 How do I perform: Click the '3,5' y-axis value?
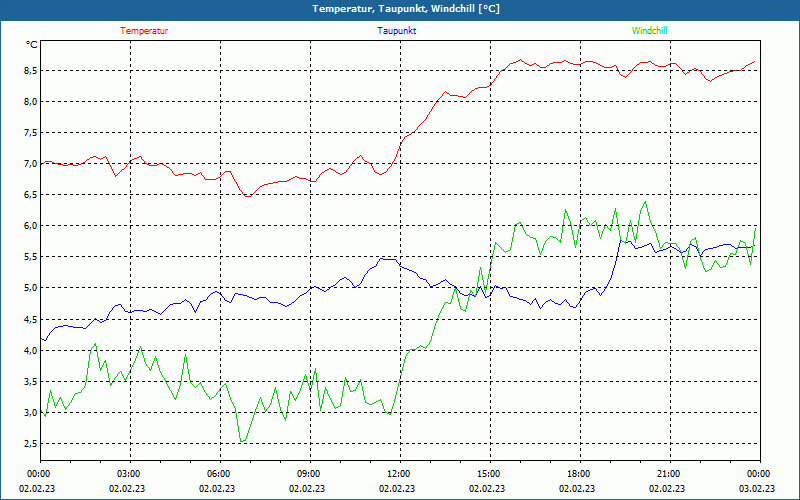(x=31, y=382)
